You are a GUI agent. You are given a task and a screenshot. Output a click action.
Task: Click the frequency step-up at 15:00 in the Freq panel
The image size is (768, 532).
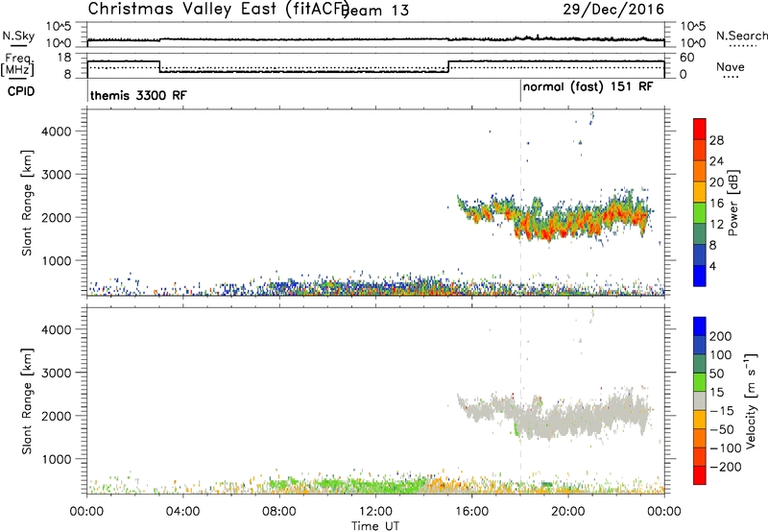[x=448, y=66]
